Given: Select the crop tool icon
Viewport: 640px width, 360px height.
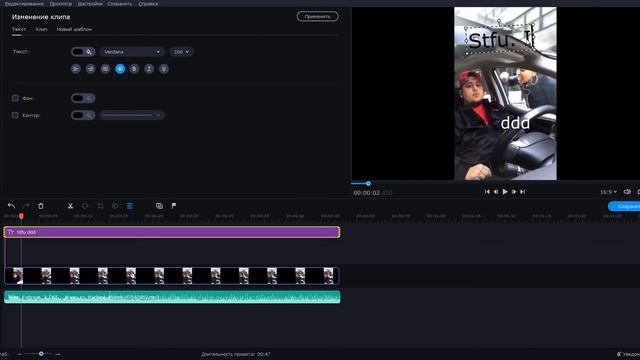Looking at the screenshot, I should click(100, 206).
